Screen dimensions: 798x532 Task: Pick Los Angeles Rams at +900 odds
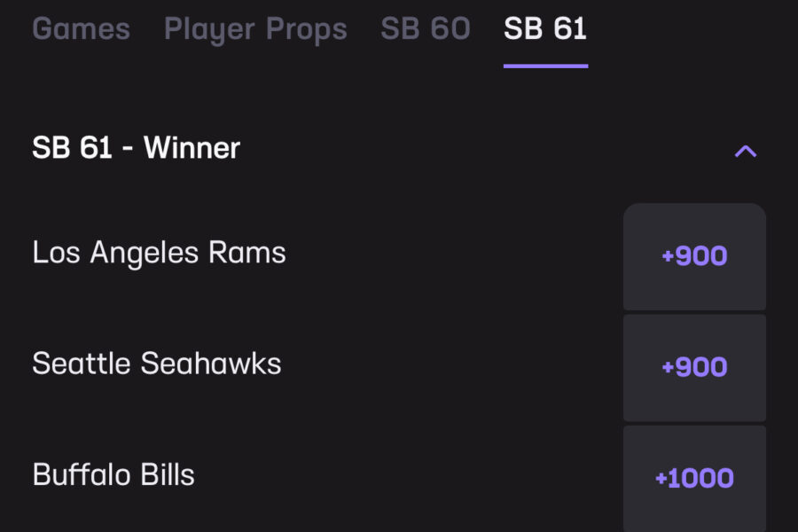tap(694, 256)
